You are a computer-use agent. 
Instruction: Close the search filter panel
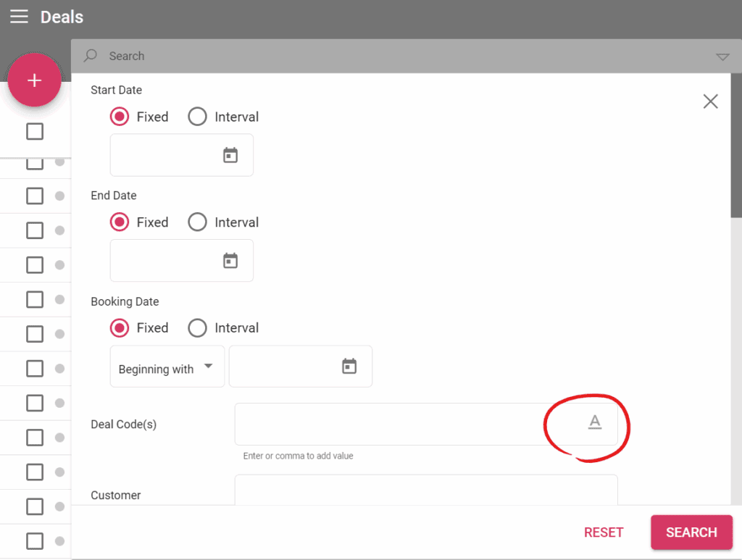tap(710, 101)
